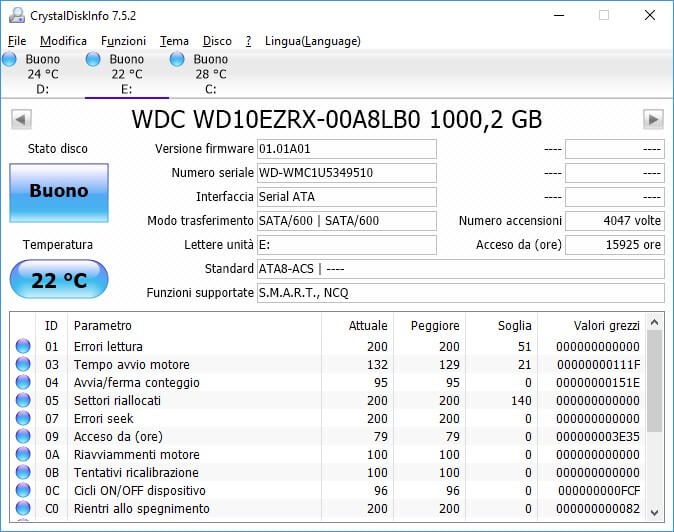Image resolution: width=674 pixels, height=532 pixels.
Task: Select the C: drive tab
Action: (x=211, y=74)
